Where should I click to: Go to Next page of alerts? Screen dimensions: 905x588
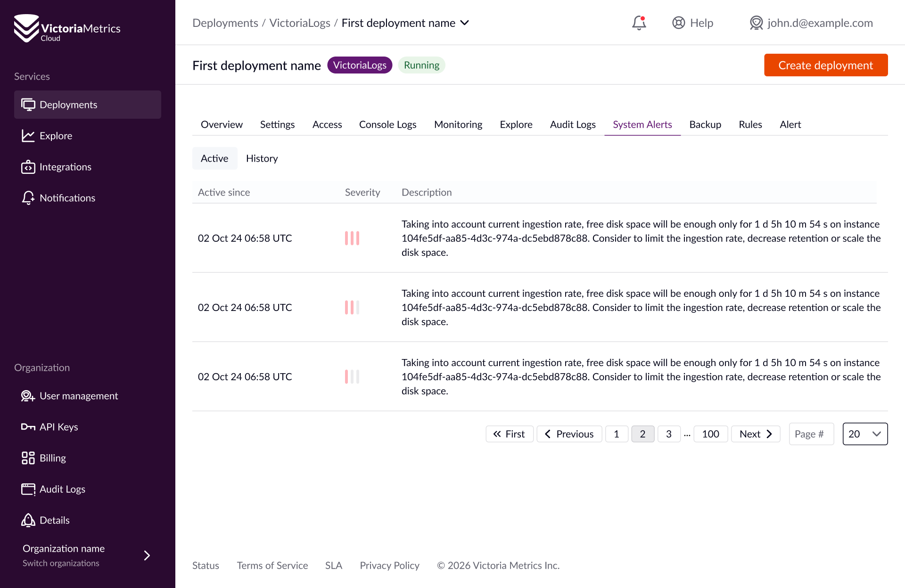pyautogui.click(x=755, y=434)
